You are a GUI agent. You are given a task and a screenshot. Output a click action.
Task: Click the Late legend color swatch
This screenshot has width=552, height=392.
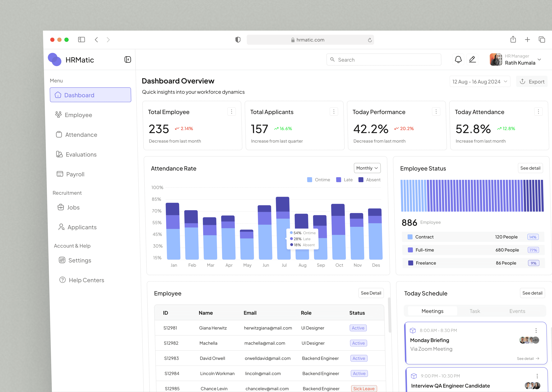(338, 180)
